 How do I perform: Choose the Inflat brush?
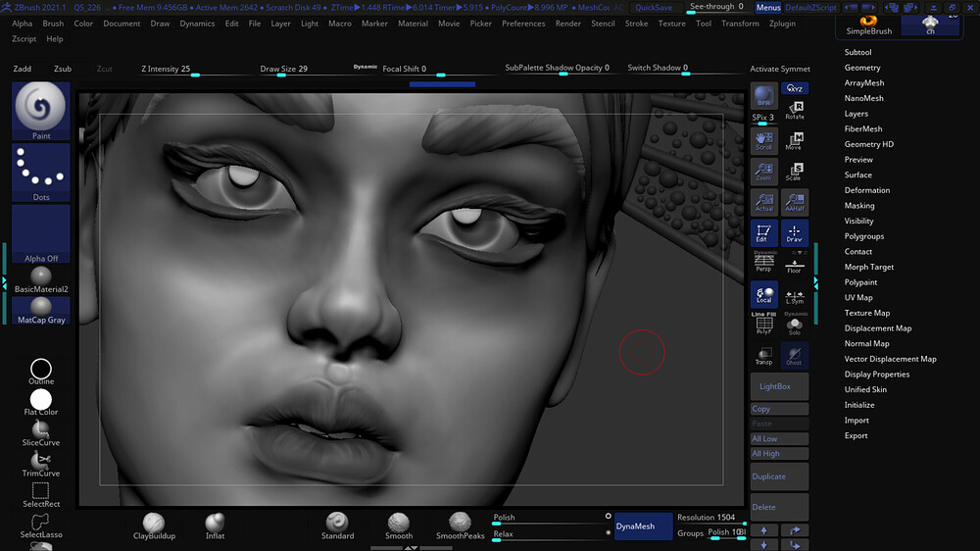(x=215, y=526)
